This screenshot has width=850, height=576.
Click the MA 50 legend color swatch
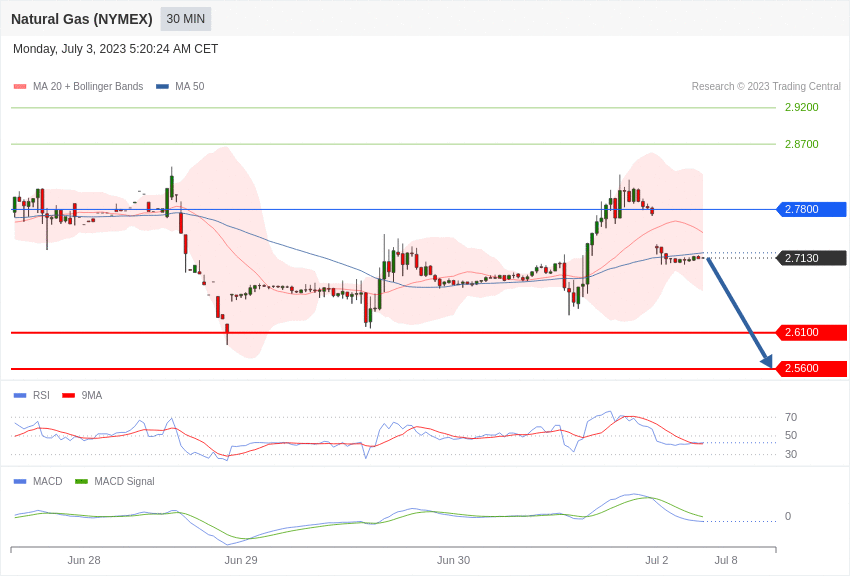(x=162, y=87)
